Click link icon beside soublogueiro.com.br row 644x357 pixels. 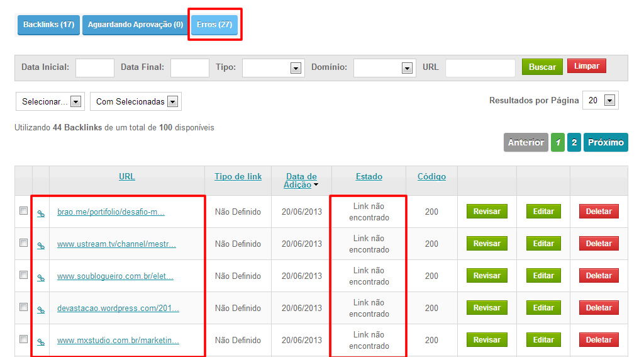tap(41, 278)
